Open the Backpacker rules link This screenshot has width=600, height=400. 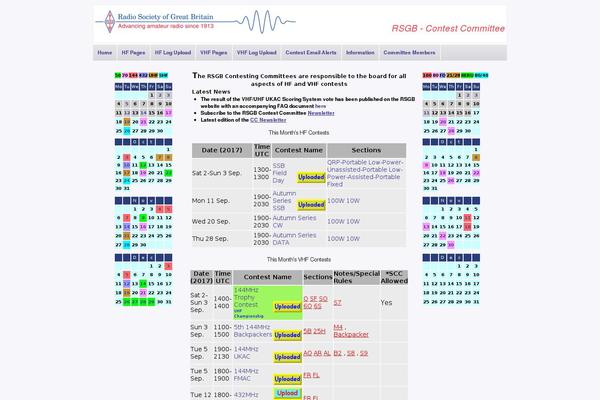click(x=351, y=335)
